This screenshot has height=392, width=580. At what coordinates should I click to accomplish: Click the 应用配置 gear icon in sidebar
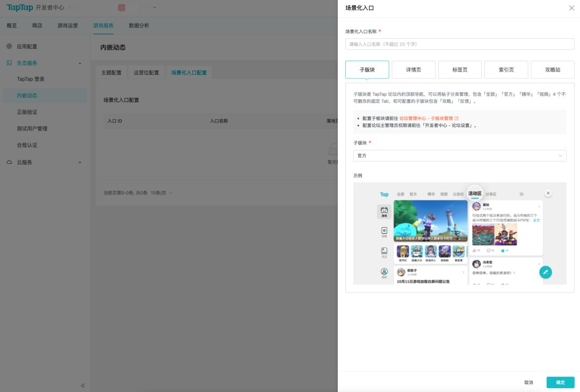9,47
